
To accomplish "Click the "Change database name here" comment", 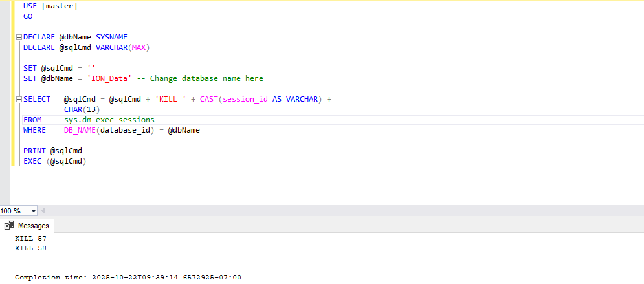I will tap(200, 78).
